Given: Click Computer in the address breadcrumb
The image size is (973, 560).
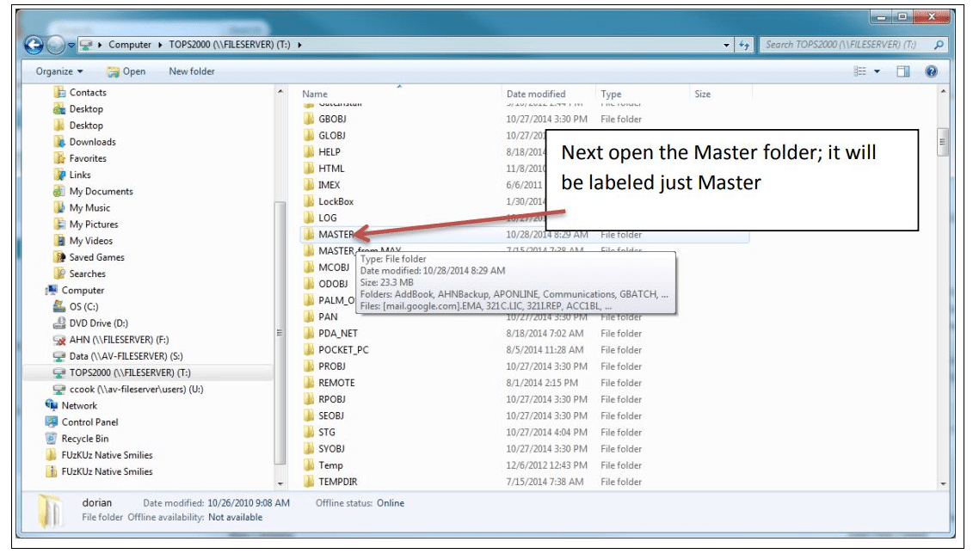Looking at the screenshot, I should click(x=130, y=45).
